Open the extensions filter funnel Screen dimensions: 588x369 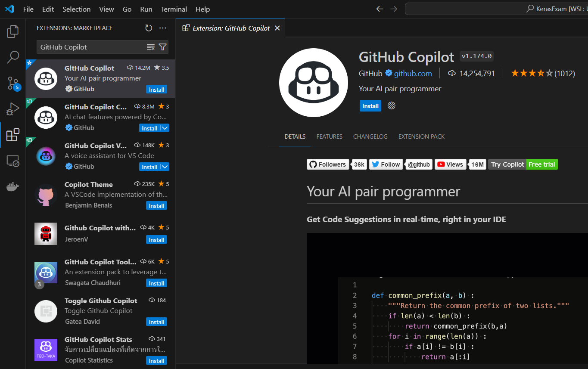[162, 47]
